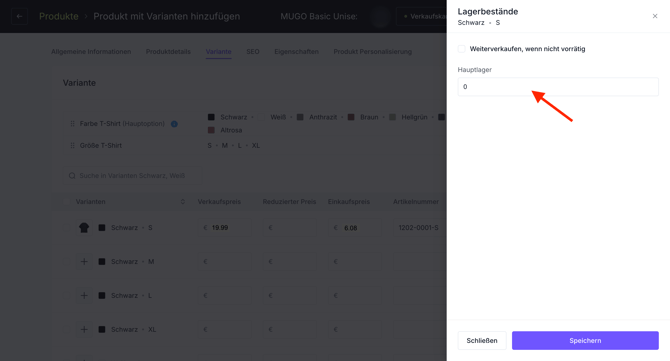670x361 pixels.
Task: Click the Schwarz • M variant name
Action: pos(132,261)
